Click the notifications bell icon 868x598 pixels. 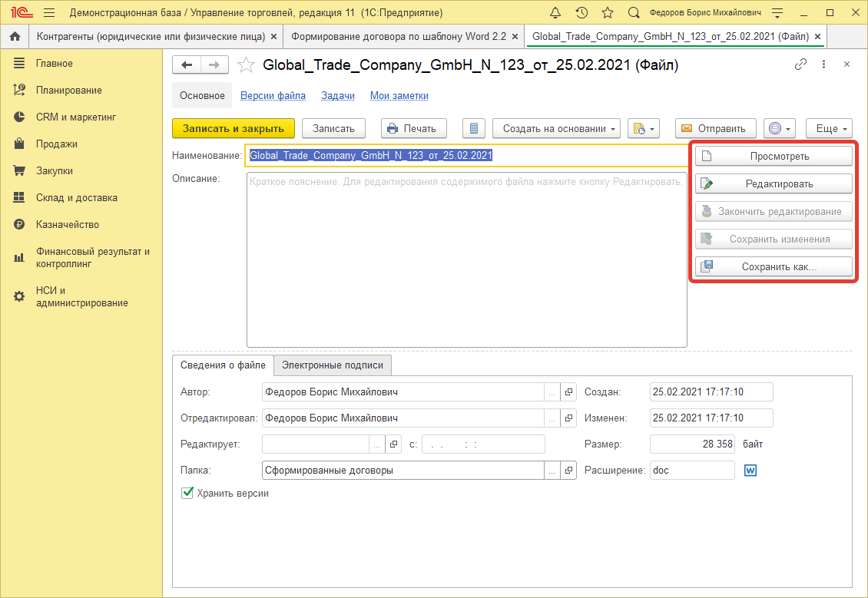tap(556, 13)
